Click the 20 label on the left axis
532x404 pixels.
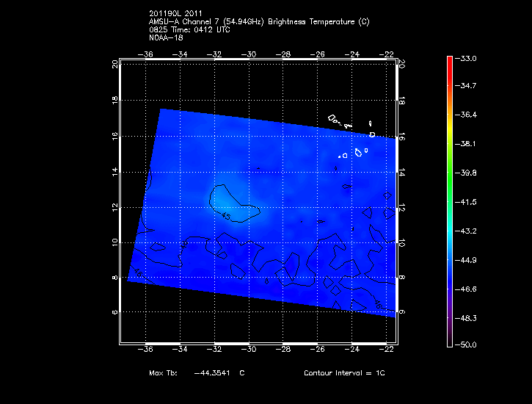[x=114, y=64]
